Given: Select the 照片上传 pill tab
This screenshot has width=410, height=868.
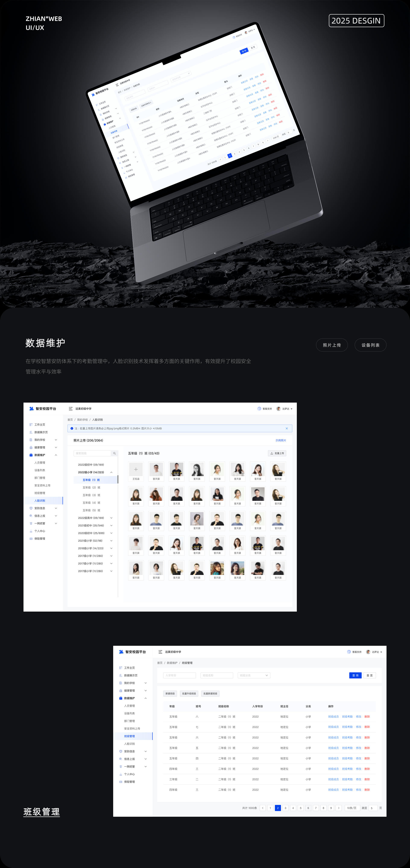Looking at the screenshot, I should [332, 345].
